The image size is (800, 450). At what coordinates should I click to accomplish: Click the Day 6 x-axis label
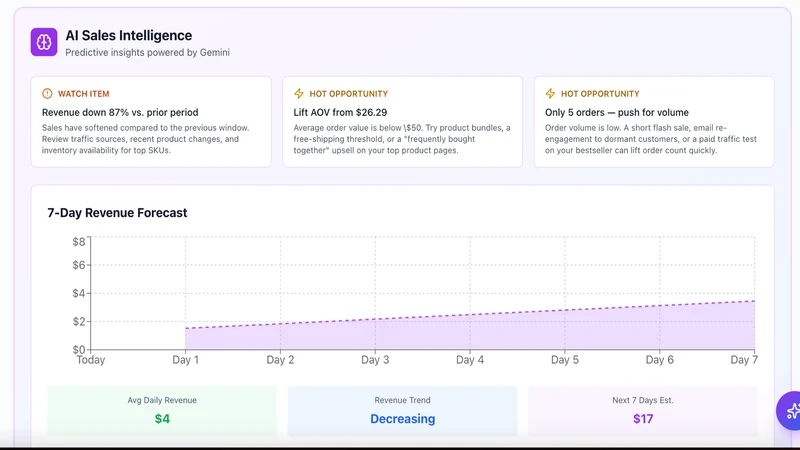(x=660, y=360)
